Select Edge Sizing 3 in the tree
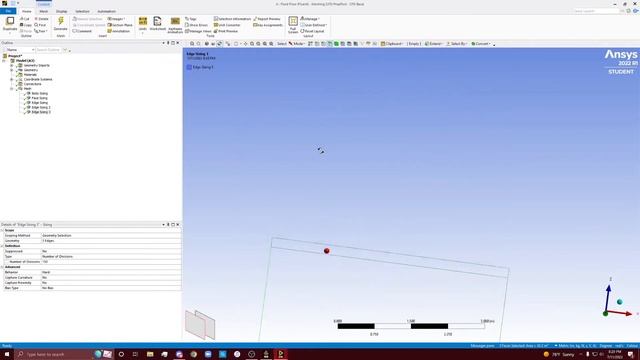The width and height of the screenshot is (640, 360). coord(41,112)
